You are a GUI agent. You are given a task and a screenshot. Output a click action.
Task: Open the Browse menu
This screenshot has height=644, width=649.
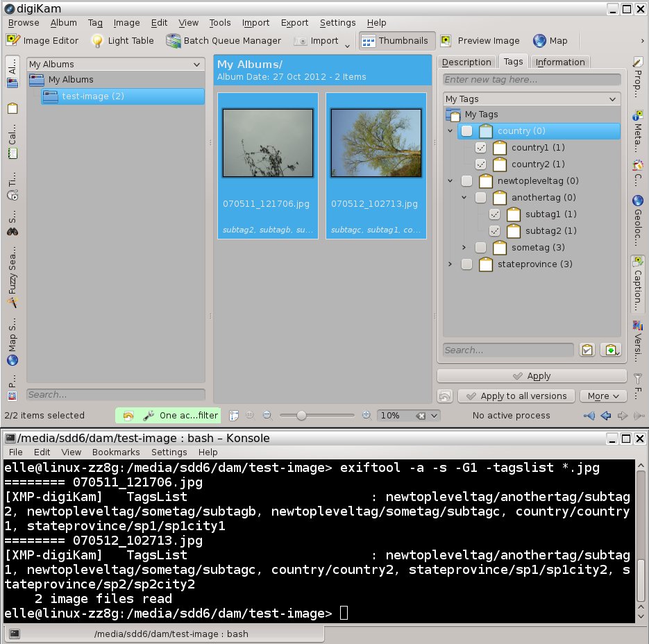point(24,23)
